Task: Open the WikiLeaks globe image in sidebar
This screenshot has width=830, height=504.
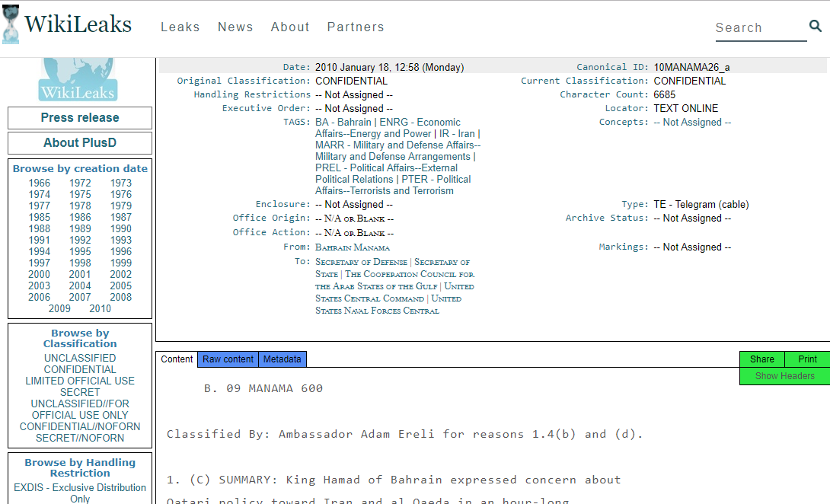Action: pos(78,79)
